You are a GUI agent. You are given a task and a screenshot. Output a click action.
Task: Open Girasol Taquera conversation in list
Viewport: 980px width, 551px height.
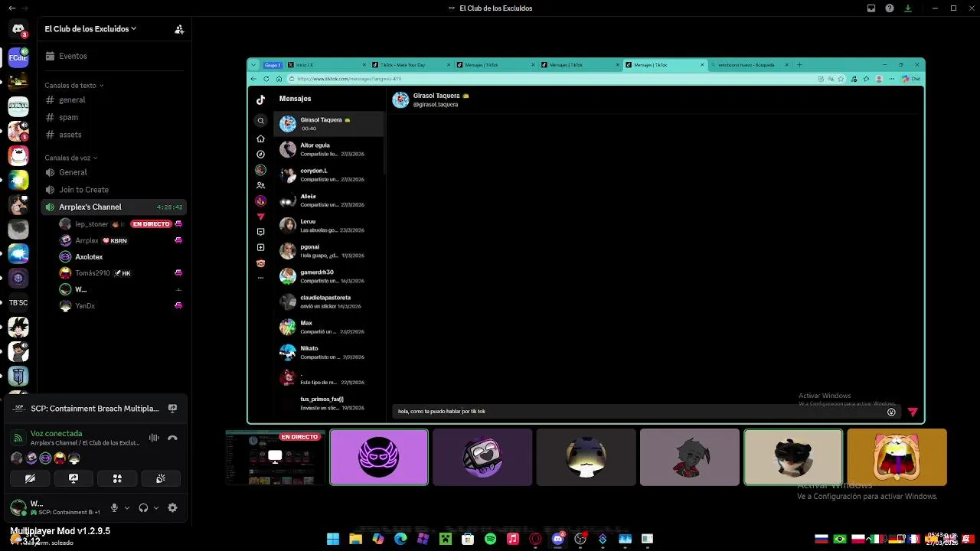(x=329, y=124)
